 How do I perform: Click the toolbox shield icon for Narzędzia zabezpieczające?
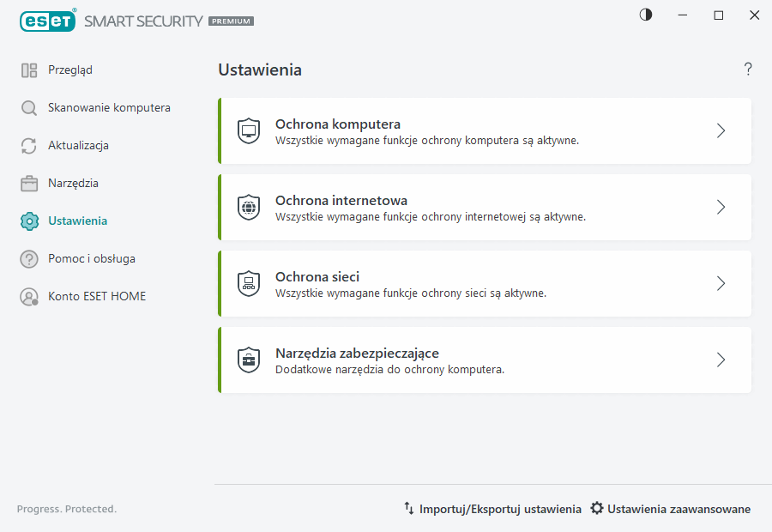249,360
